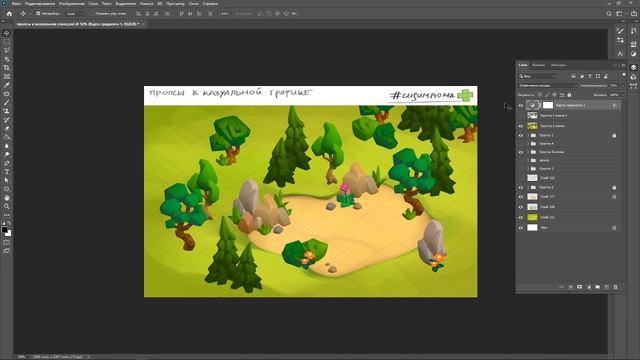Open the Изображение menu
The width and height of the screenshot is (640, 360).
71,4
